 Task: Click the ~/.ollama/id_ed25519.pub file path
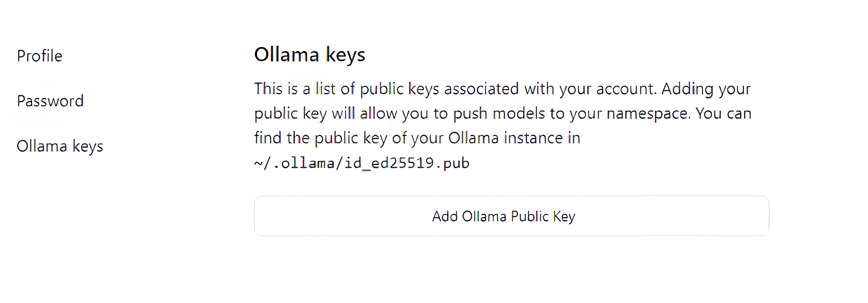coord(362,163)
